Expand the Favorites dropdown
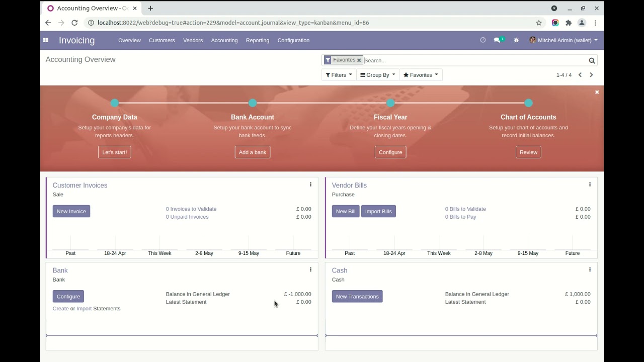 pyautogui.click(x=421, y=75)
